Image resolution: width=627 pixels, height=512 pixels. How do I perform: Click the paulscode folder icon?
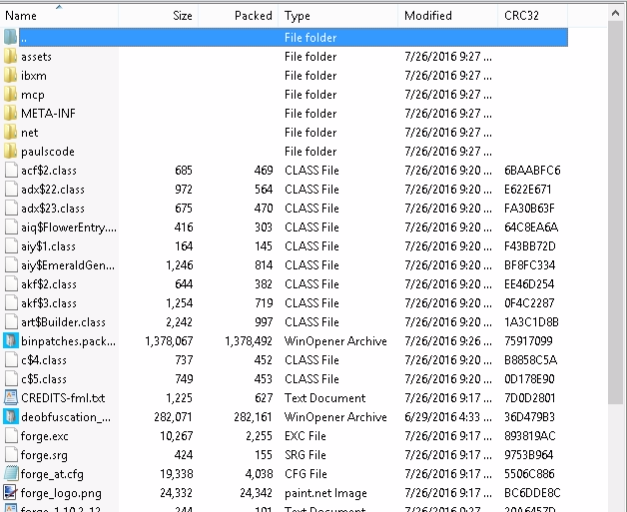[10, 152]
